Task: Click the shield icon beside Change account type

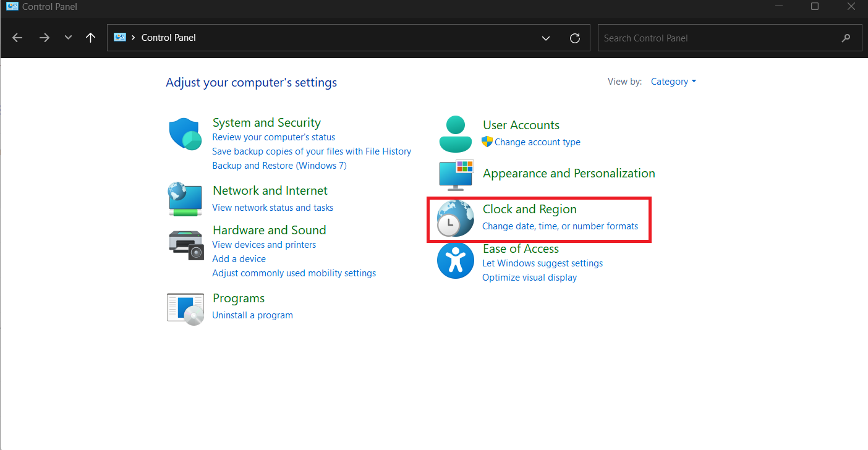Action: pyautogui.click(x=487, y=142)
